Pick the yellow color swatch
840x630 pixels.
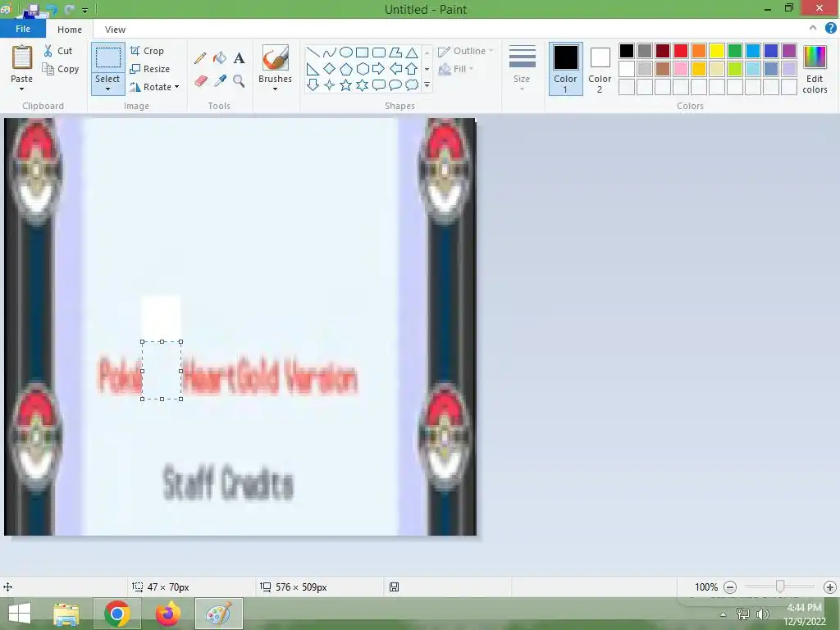coord(717,51)
